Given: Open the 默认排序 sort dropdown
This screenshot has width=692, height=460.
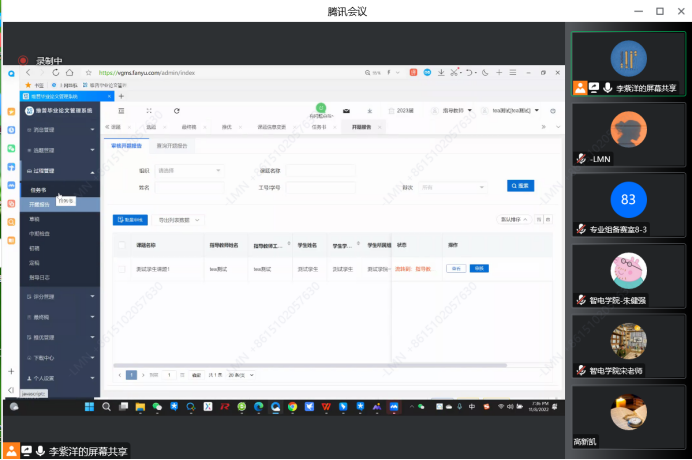Looking at the screenshot, I should click(x=511, y=219).
